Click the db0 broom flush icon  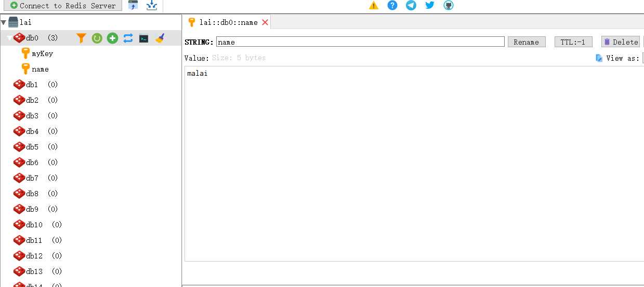coord(160,38)
